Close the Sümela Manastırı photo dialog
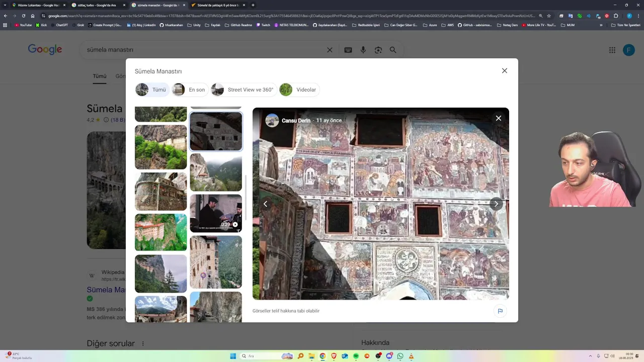This screenshot has width=644, height=362. 504,71
